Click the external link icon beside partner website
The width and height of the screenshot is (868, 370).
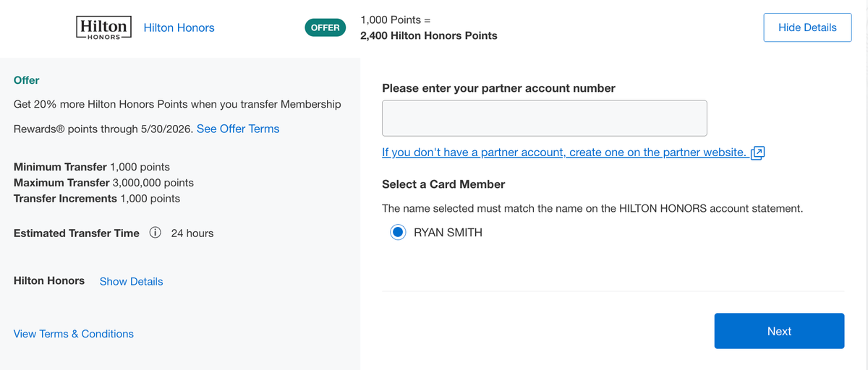click(758, 152)
